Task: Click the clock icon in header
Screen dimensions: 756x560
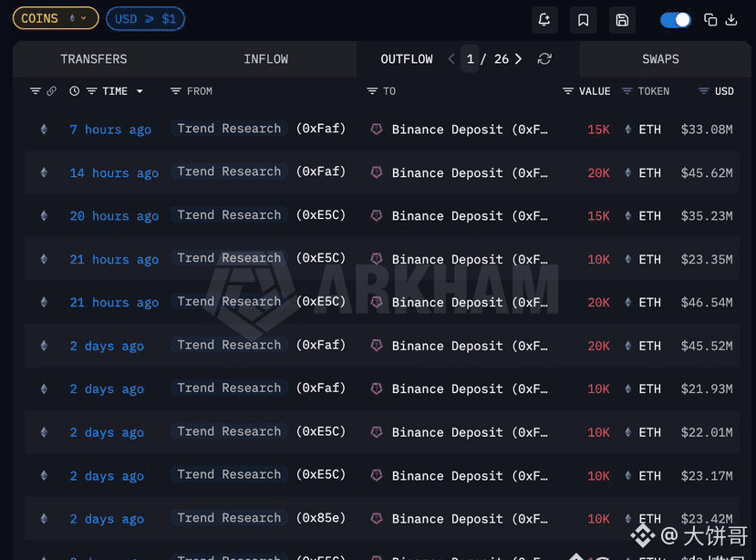Action: 74,91
